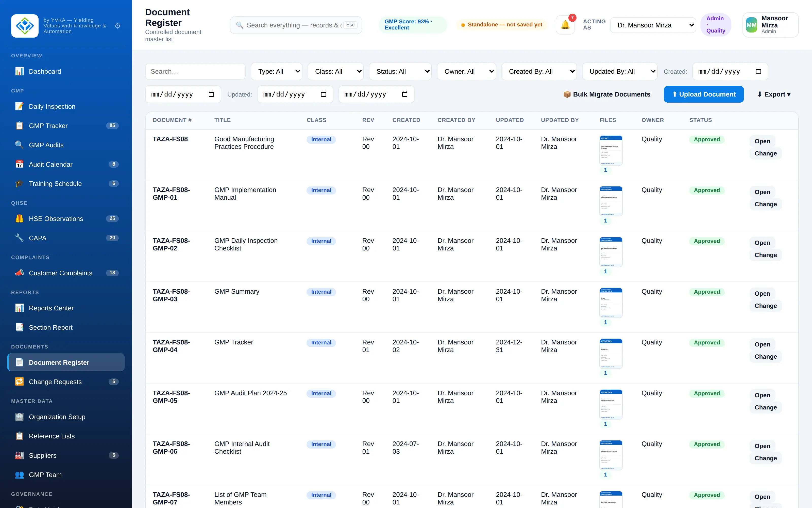Click Change for GMP Implementation Manual

click(765, 204)
